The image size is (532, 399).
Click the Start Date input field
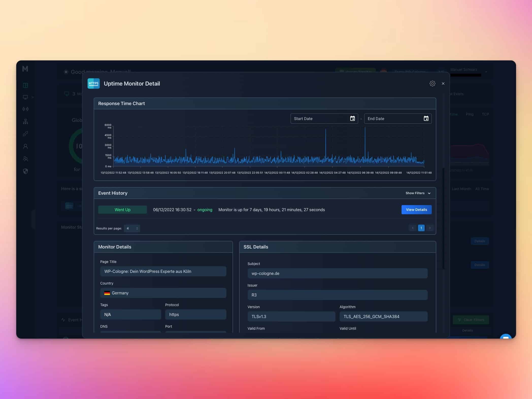(x=320, y=119)
